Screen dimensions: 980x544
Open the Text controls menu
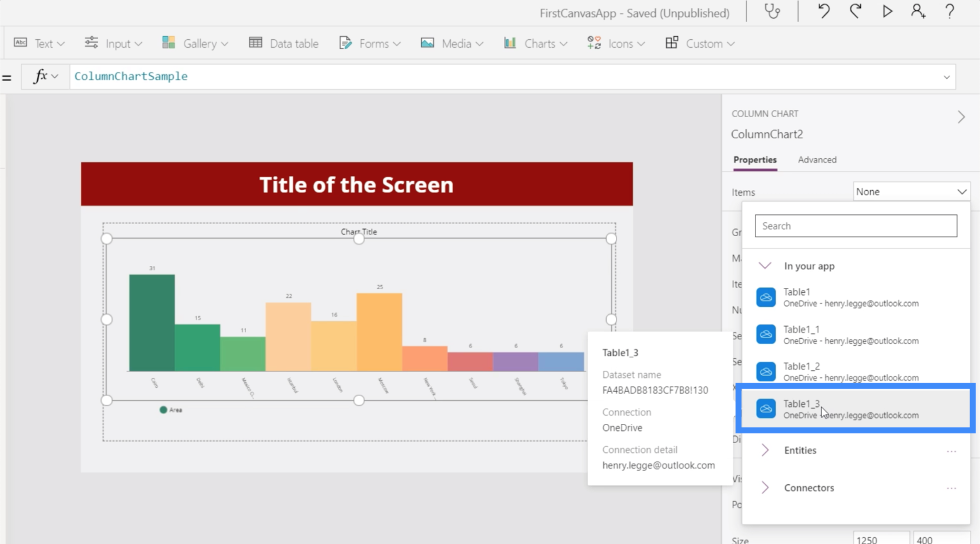click(x=39, y=43)
